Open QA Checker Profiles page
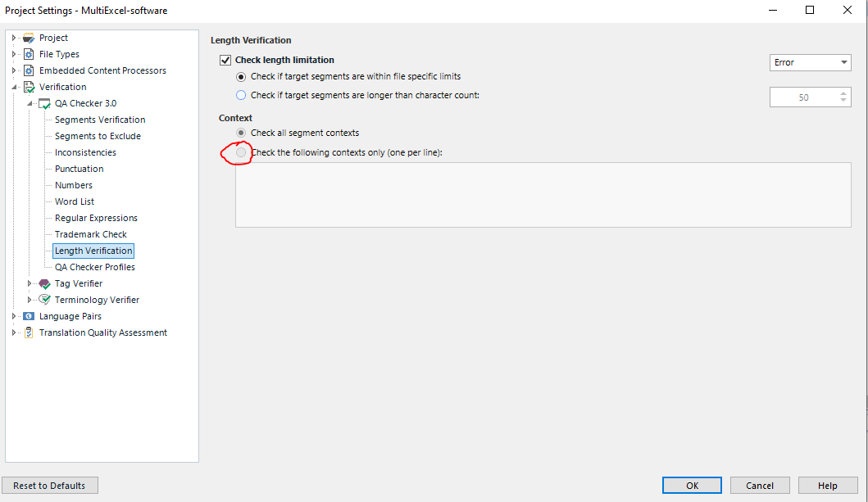 coord(94,267)
